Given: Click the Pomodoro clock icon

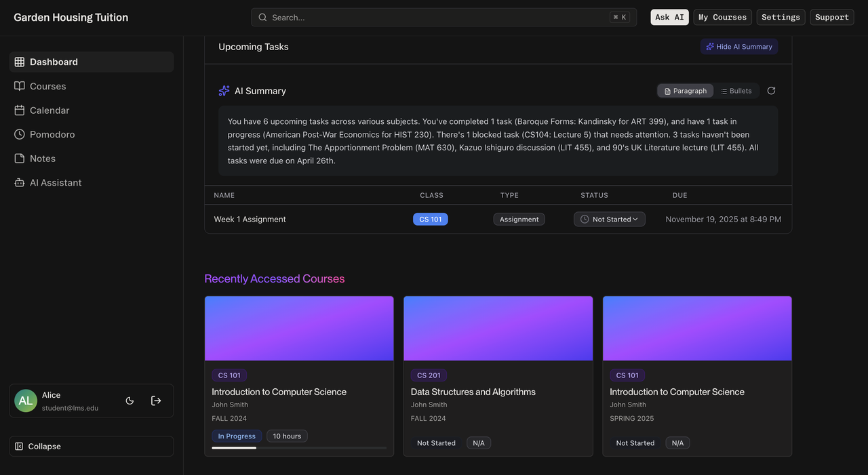Looking at the screenshot, I should coord(20,134).
